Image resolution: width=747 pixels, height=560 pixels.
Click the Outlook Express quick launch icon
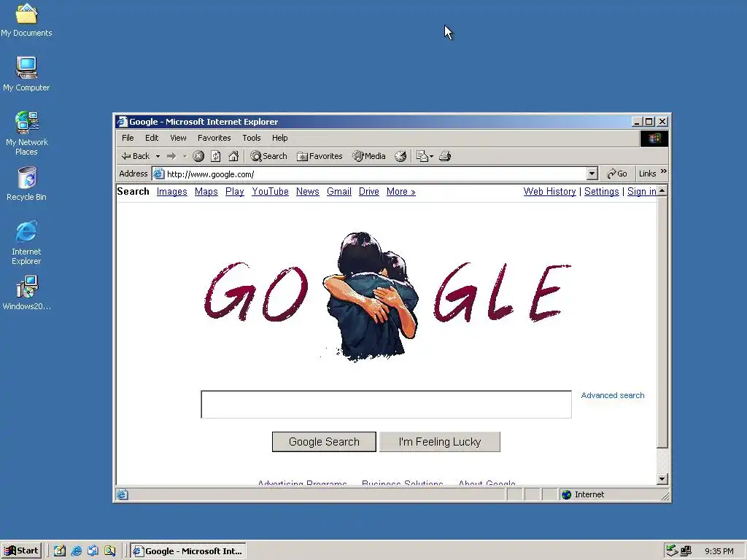tap(93, 551)
